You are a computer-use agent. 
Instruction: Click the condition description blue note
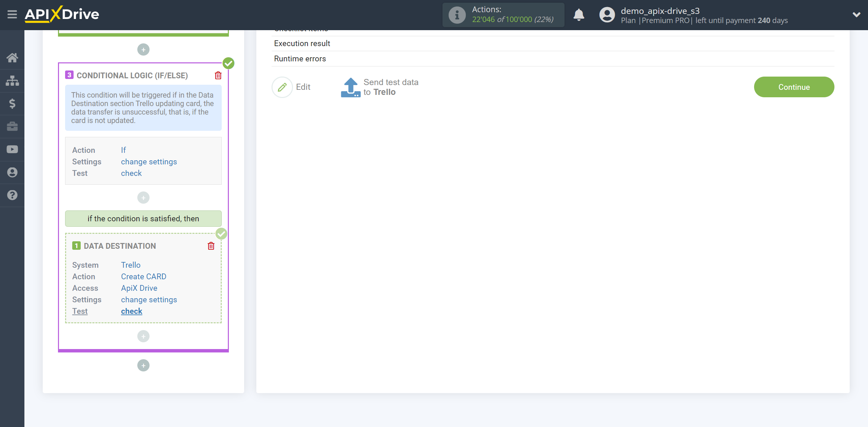click(143, 108)
